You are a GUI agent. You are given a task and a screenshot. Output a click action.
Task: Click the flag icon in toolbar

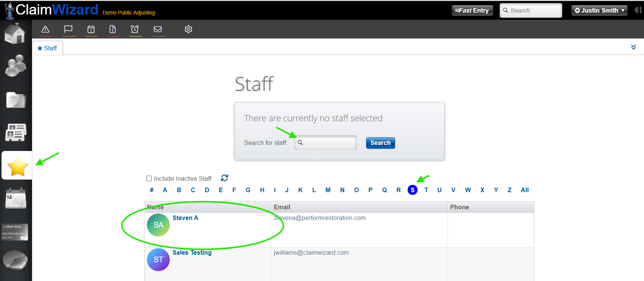(x=68, y=29)
